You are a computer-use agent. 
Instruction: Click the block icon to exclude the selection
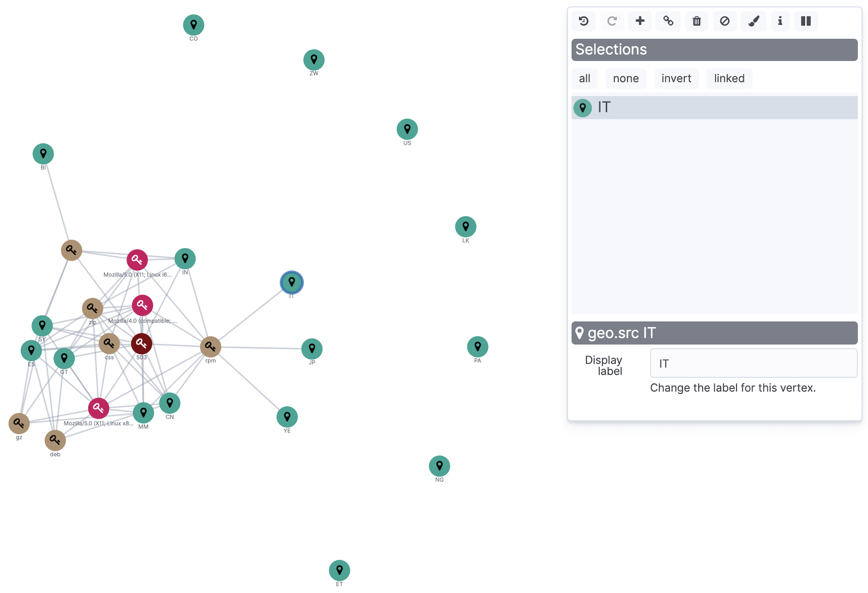[725, 21]
